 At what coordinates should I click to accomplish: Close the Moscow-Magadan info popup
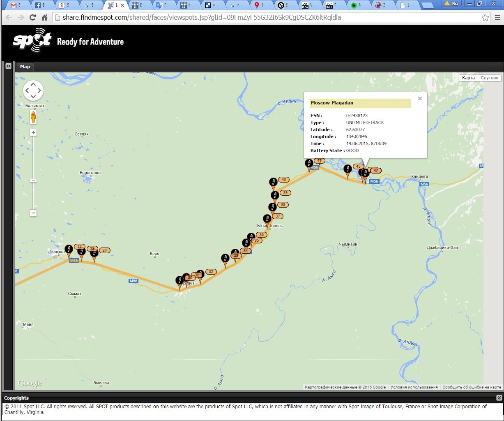(419, 99)
